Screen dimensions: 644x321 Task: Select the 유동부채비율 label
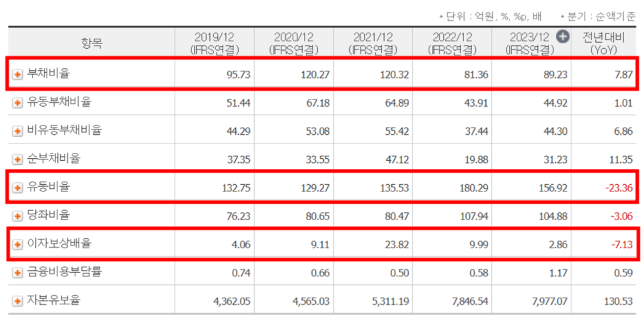(x=59, y=102)
